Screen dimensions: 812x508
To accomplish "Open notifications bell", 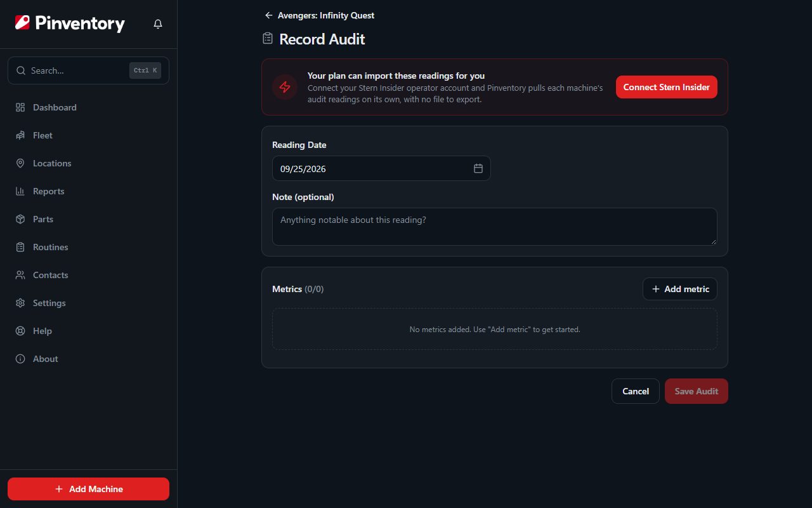I will [158, 23].
